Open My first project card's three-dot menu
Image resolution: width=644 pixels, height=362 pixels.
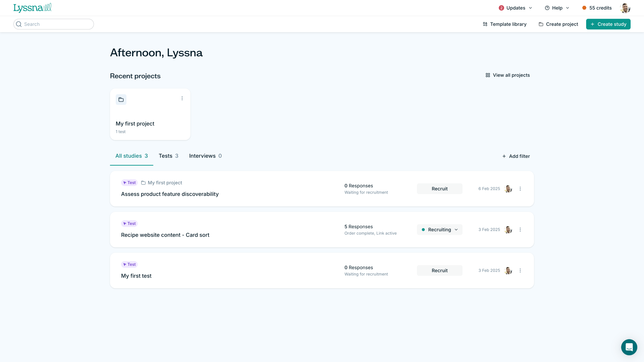click(182, 98)
